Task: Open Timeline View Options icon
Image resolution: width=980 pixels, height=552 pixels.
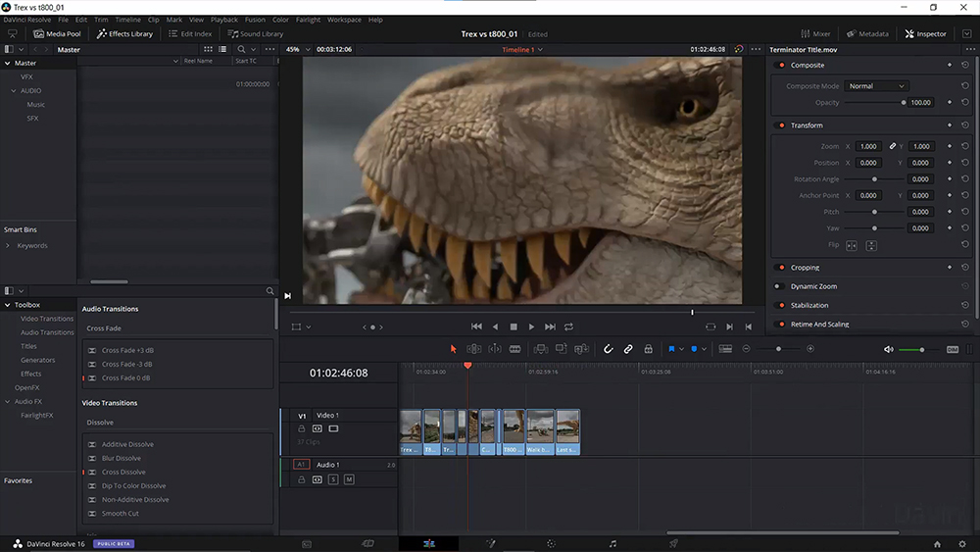Action: [x=725, y=349]
